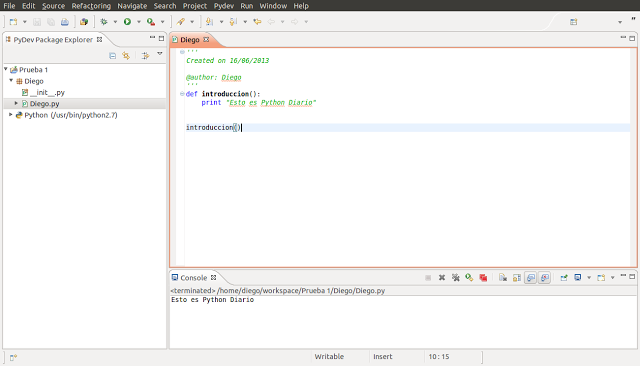Collapse the docstring fold marker in editor
This screenshot has width=640, height=366.
(182, 52)
